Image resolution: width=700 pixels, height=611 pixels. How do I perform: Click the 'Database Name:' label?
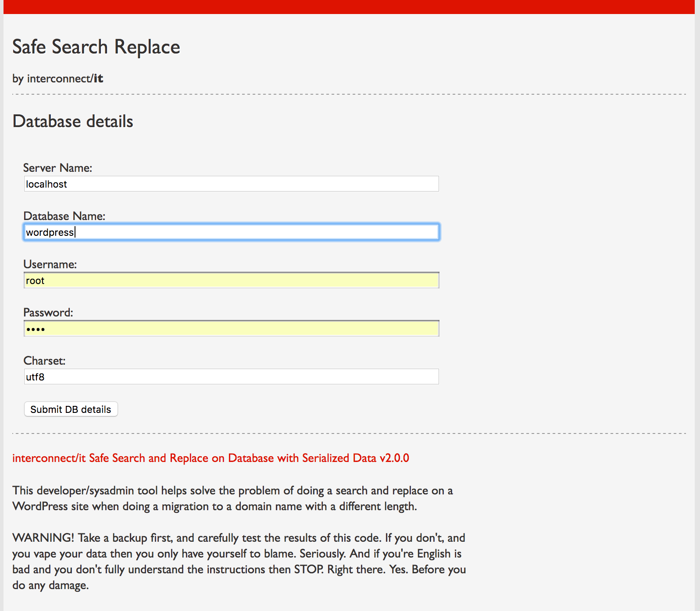coord(64,216)
